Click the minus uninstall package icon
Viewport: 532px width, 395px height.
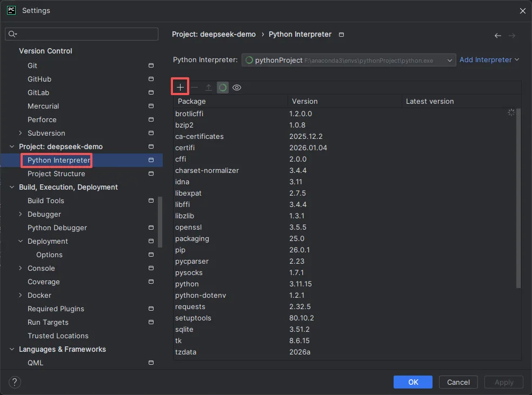195,88
